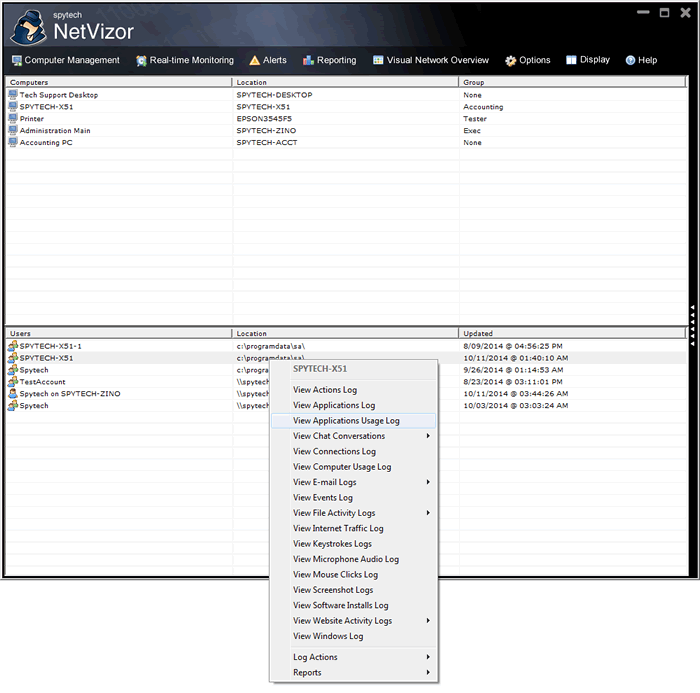This screenshot has width=700, height=693.
Task: Expand the View File Activity Logs submenu
Action: click(x=428, y=513)
